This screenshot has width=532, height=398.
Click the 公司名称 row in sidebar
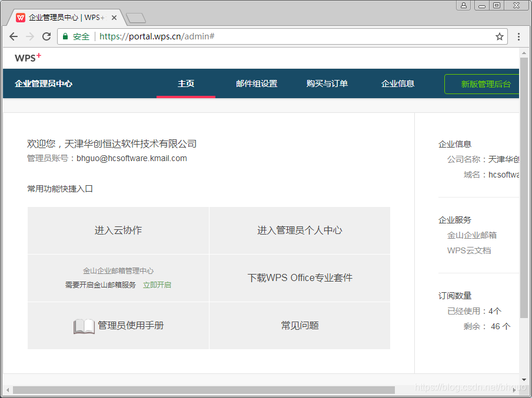pos(483,159)
